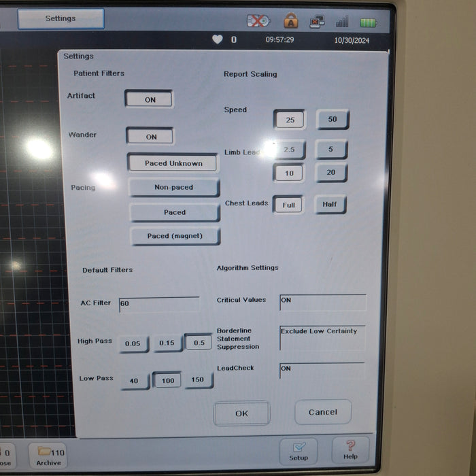
Task: Open the LeadCheck ON field
Action: tap(322, 371)
